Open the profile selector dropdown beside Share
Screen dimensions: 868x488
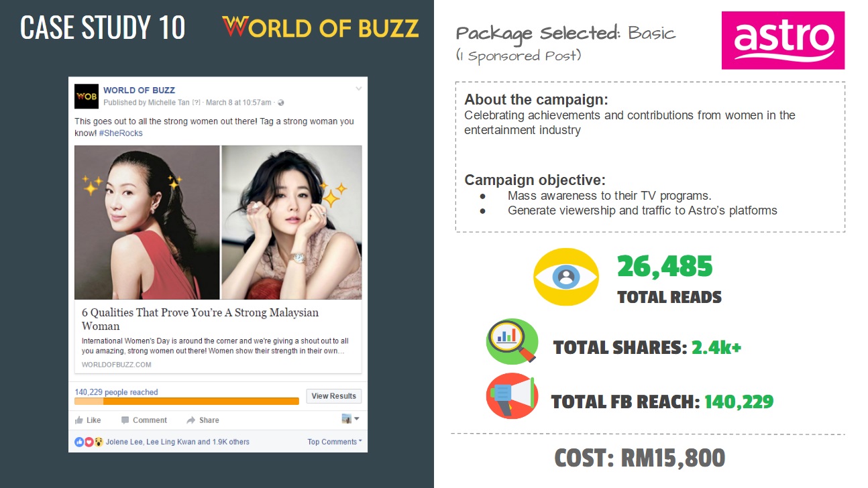click(350, 419)
